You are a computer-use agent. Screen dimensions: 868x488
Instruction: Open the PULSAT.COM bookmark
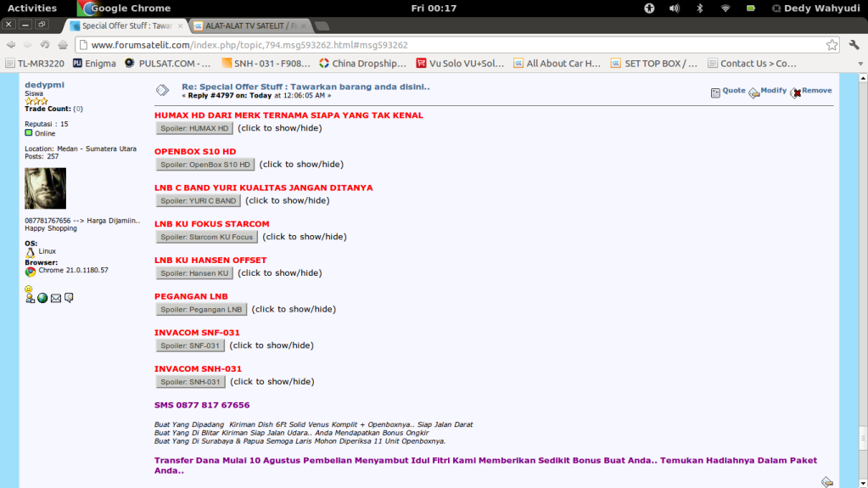pos(168,64)
